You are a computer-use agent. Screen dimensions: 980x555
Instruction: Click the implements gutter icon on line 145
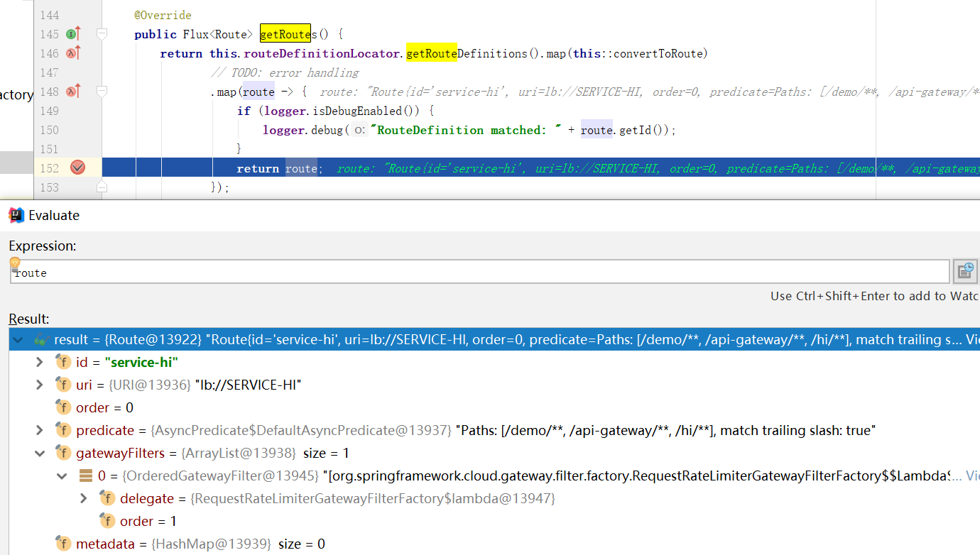pyautogui.click(x=73, y=34)
